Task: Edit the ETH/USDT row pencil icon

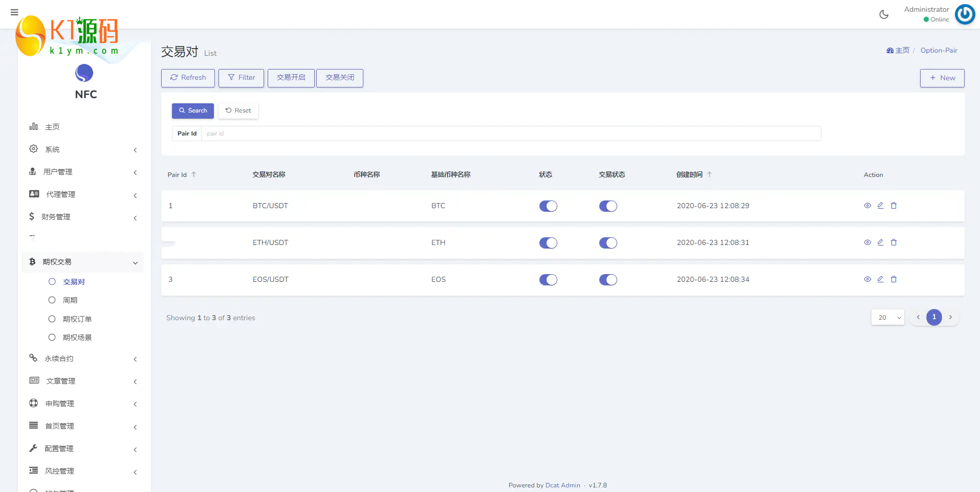Action: [880, 242]
